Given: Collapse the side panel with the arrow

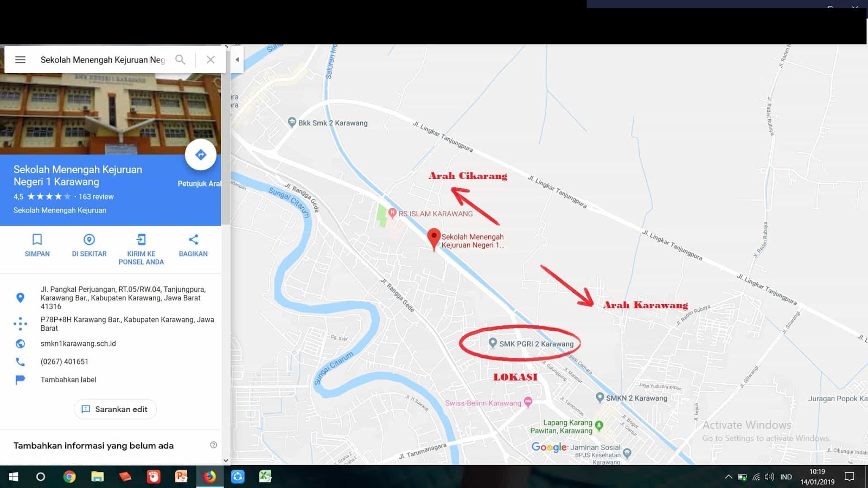Looking at the screenshot, I should pos(237,60).
